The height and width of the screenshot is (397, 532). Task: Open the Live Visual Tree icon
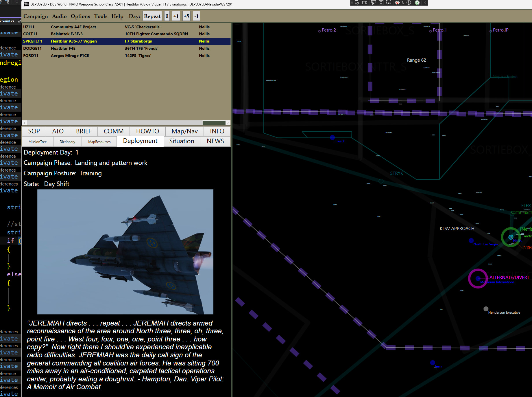click(357, 3)
